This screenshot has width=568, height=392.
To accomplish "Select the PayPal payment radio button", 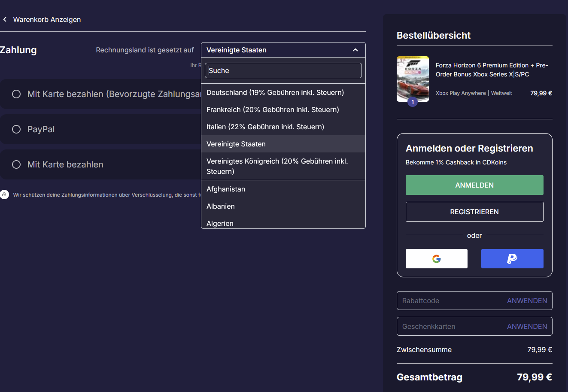I will pyautogui.click(x=16, y=129).
